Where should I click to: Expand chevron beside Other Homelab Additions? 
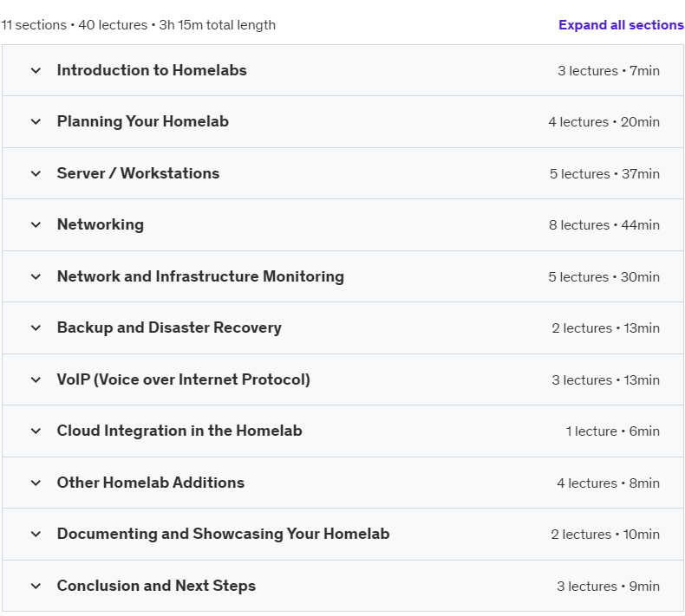coord(36,483)
